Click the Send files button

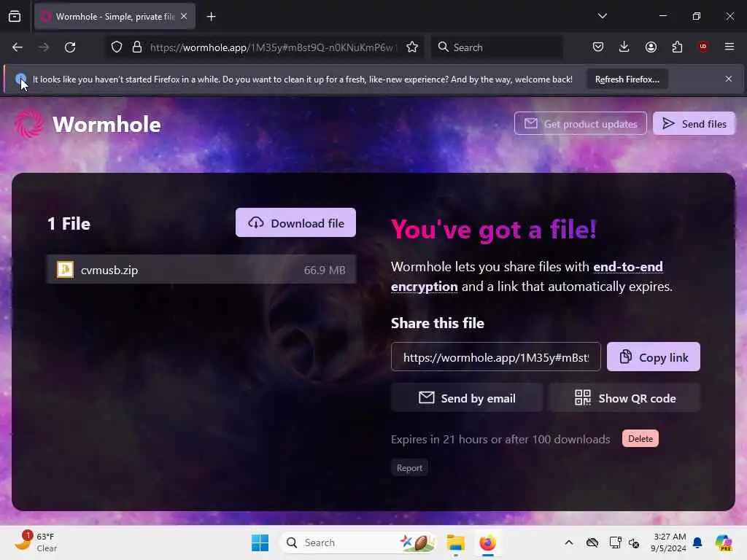pyautogui.click(x=694, y=124)
